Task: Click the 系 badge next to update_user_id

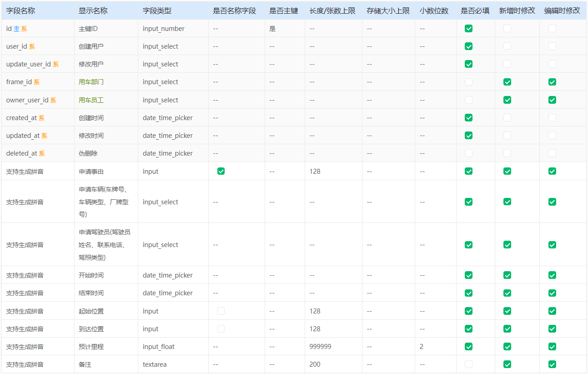Action: [55, 64]
